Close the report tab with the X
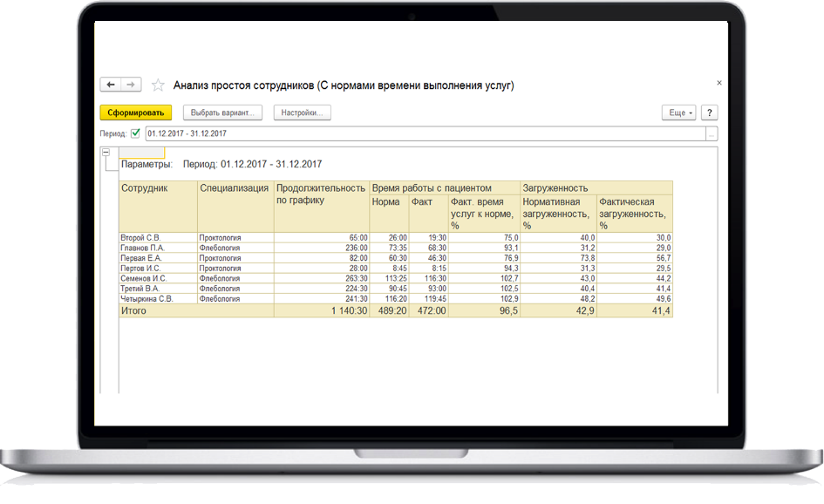 [718, 83]
